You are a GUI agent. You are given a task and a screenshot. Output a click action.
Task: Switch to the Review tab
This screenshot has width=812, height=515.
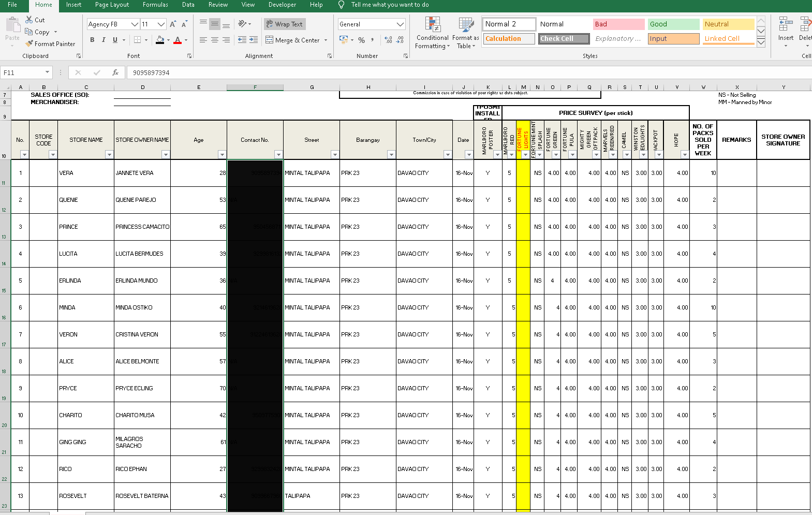[218, 5]
